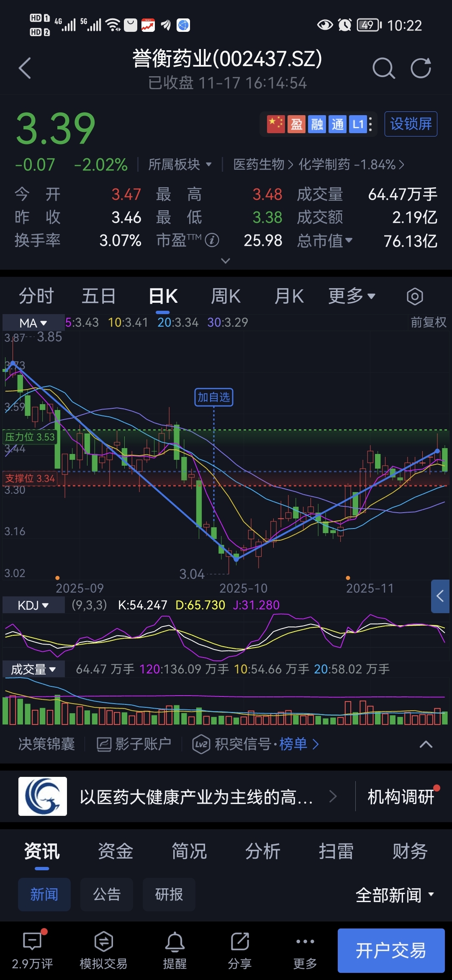
Task: Tap the 支撑位 3.34 support label
Action: [30, 478]
